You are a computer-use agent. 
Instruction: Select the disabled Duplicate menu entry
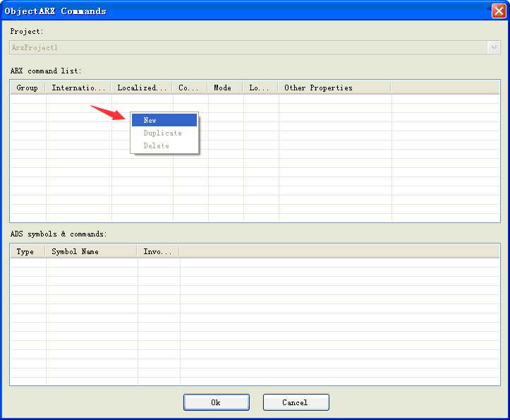[164, 133]
